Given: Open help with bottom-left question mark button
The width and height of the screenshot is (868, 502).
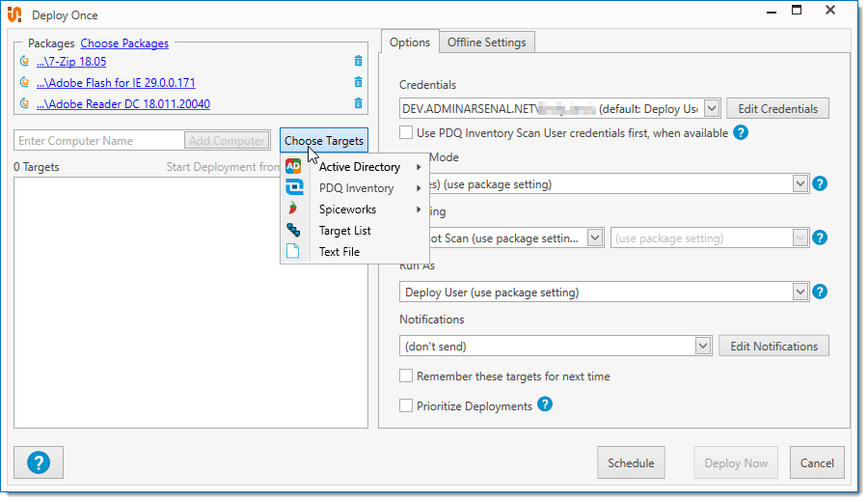Looking at the screenshot, I should point(39,462).
